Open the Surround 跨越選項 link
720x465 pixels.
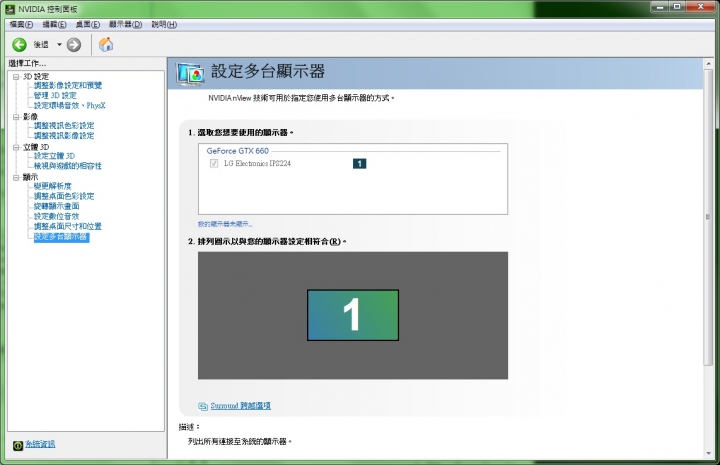(241, 406)
